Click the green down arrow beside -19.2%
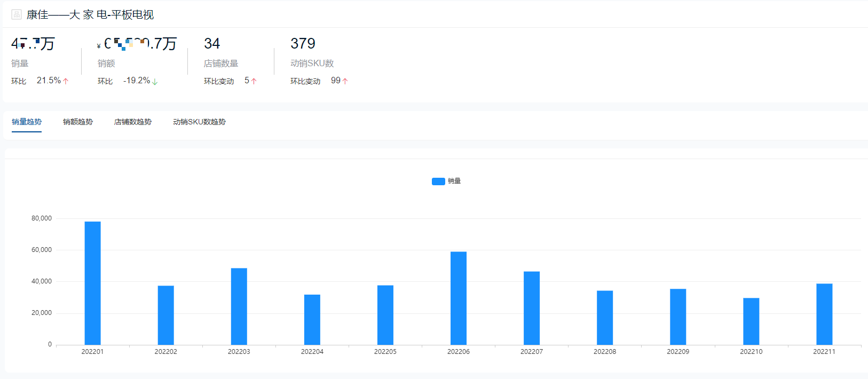The image size is (868, 379). pos(155,82)
